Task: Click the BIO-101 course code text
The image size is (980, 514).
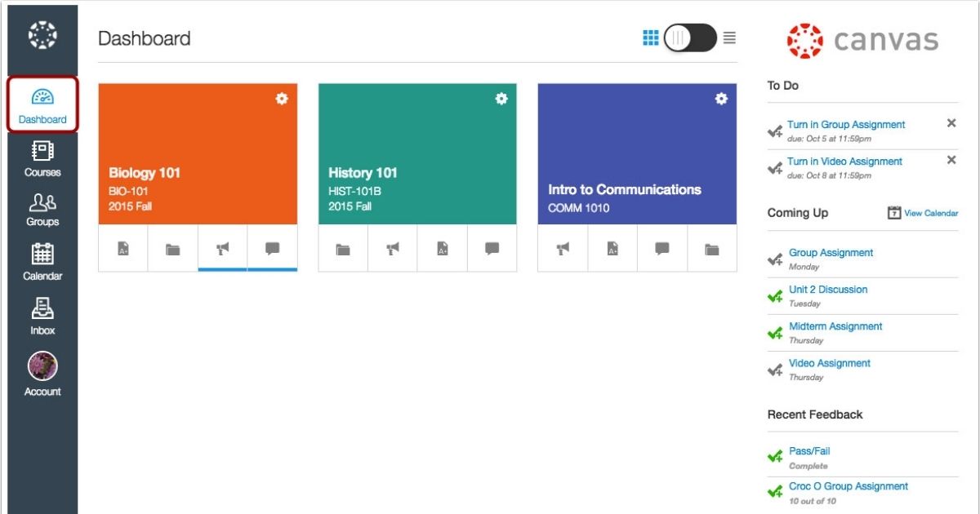Action: [128, 192]
